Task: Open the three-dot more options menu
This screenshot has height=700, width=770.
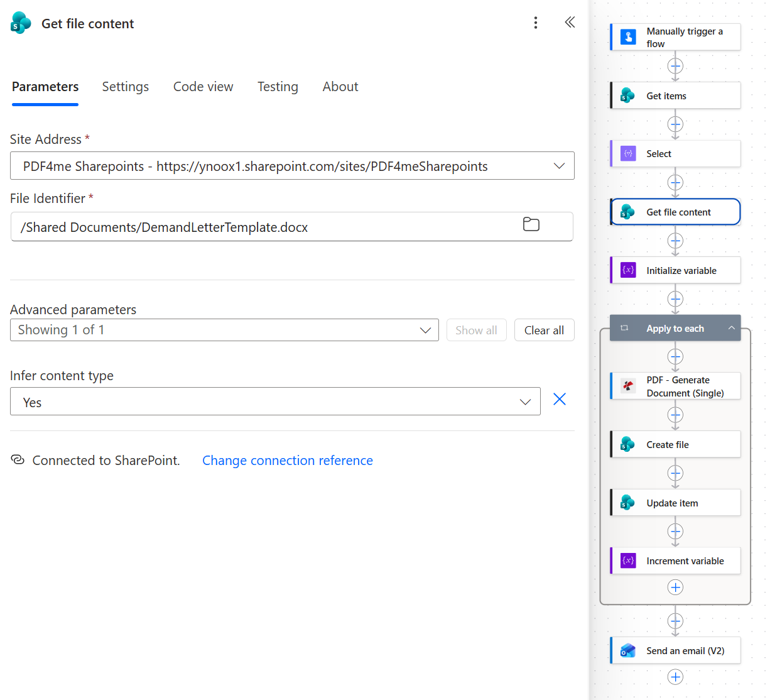Action: [535, 23]
